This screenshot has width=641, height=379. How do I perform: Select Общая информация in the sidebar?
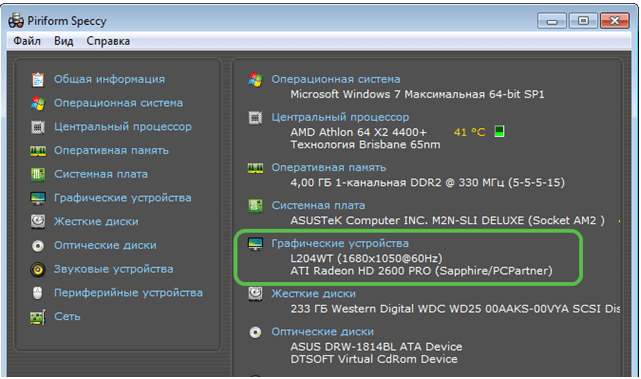point(109,79)
